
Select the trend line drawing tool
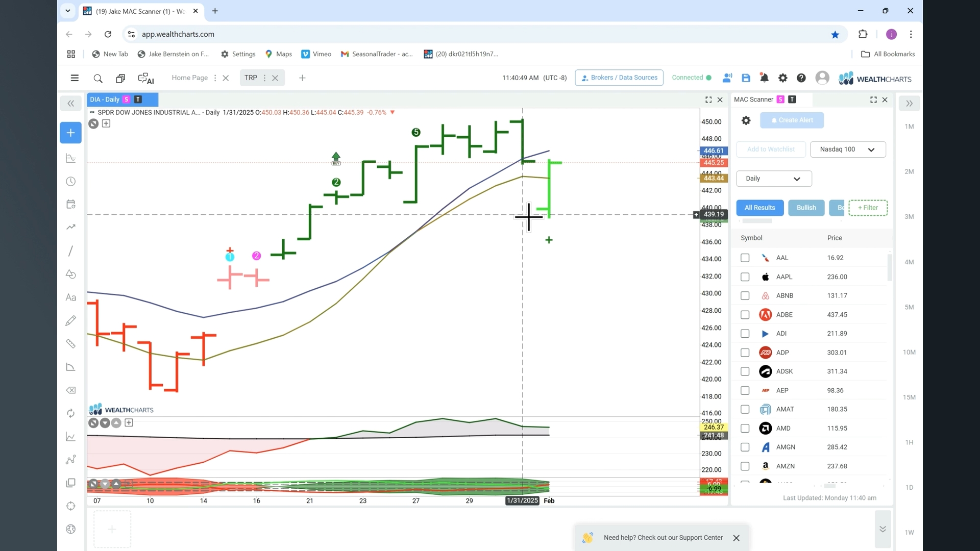pos(71,227)
